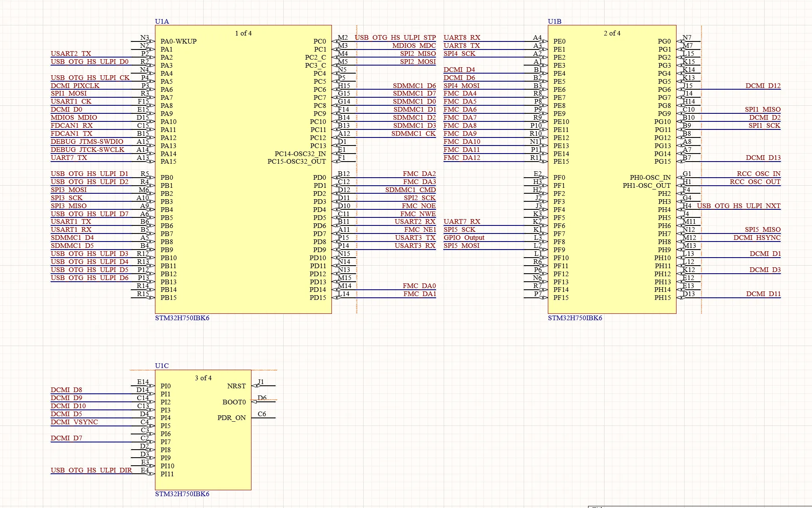Screen dimensions: 812x508
Task: Click the STM32H750IBK6 label under U1B
Action: click(x=575, y=318)
